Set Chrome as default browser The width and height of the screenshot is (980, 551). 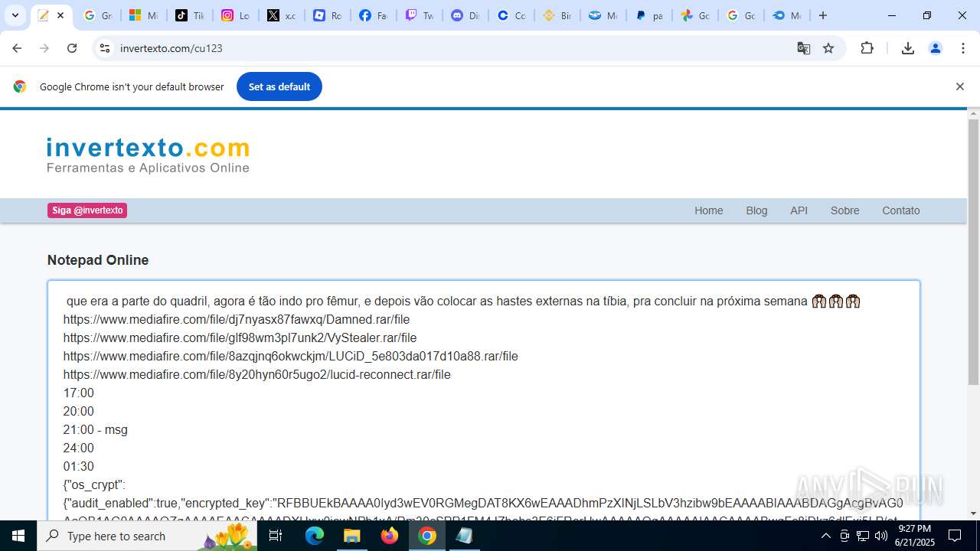pyautogui.click(x=279, y=86)
